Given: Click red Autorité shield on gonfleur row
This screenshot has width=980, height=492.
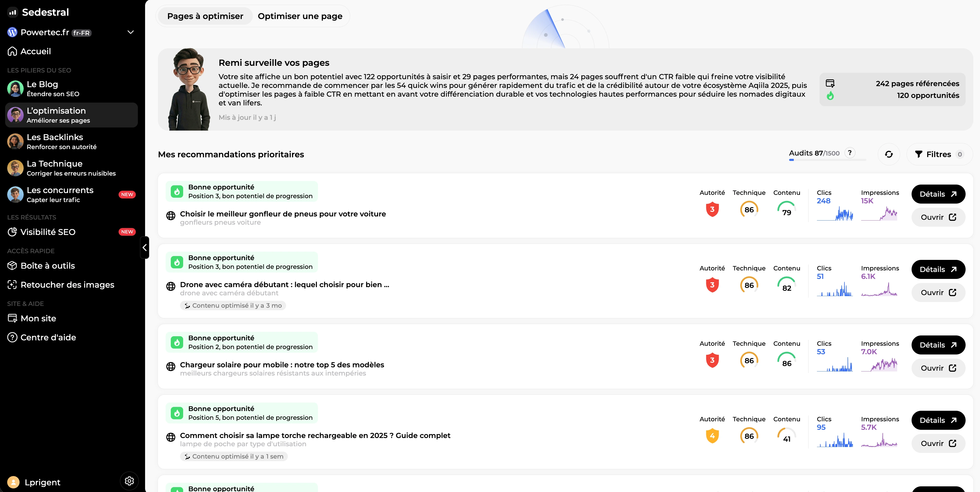Looking at the screenshot, I should click(712, 209).
